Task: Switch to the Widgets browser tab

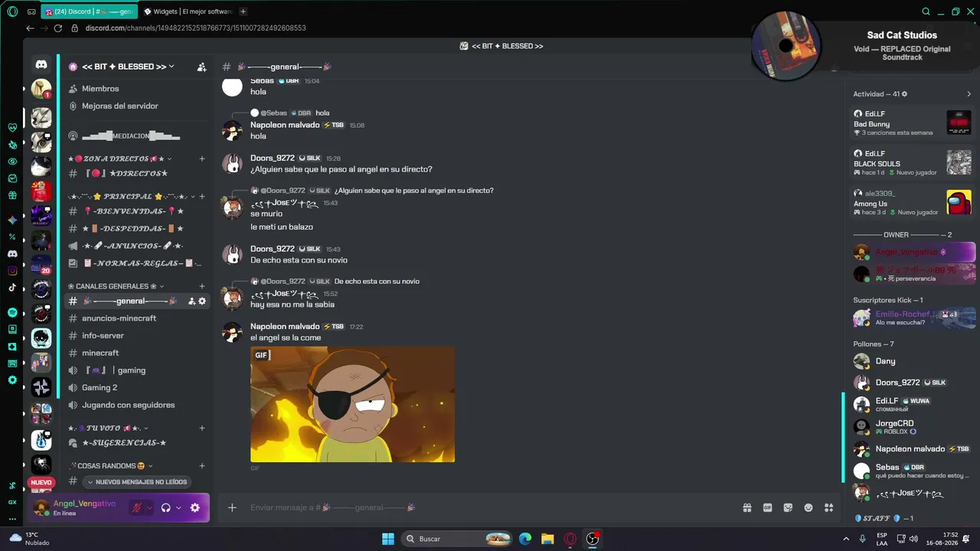Action: pyautogui.click(x=188, y=11)
